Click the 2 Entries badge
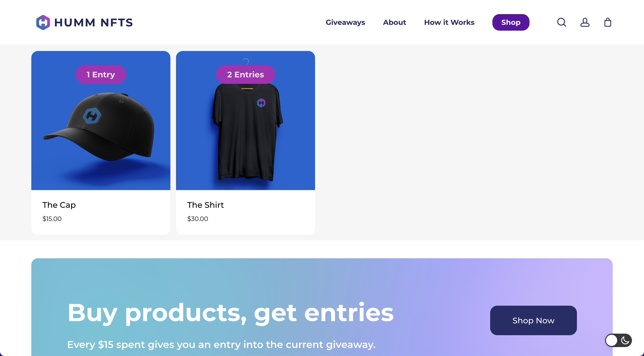The width and height of the screenshot is (644, 356). (x=246, y=74)
